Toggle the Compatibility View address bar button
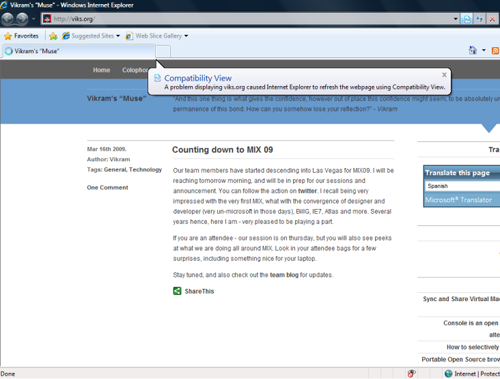500x379 pixels. pyautogui.click(x=467, y=19)
